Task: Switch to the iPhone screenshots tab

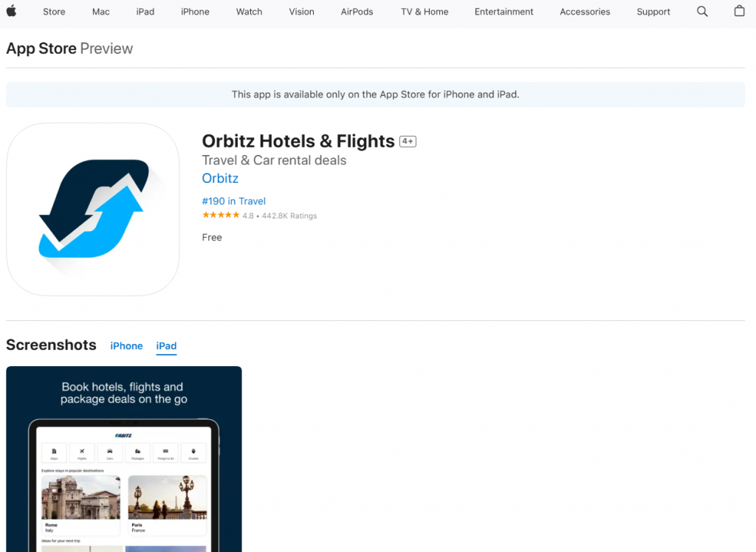Action: pos(126,345)
